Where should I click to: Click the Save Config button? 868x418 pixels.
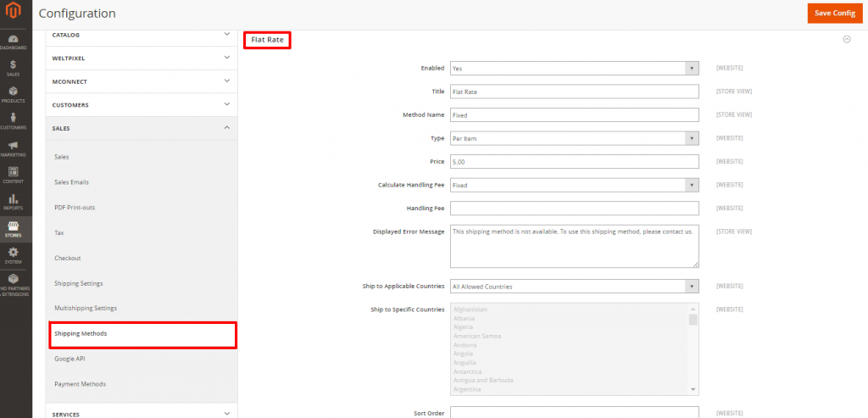[834, 14]
